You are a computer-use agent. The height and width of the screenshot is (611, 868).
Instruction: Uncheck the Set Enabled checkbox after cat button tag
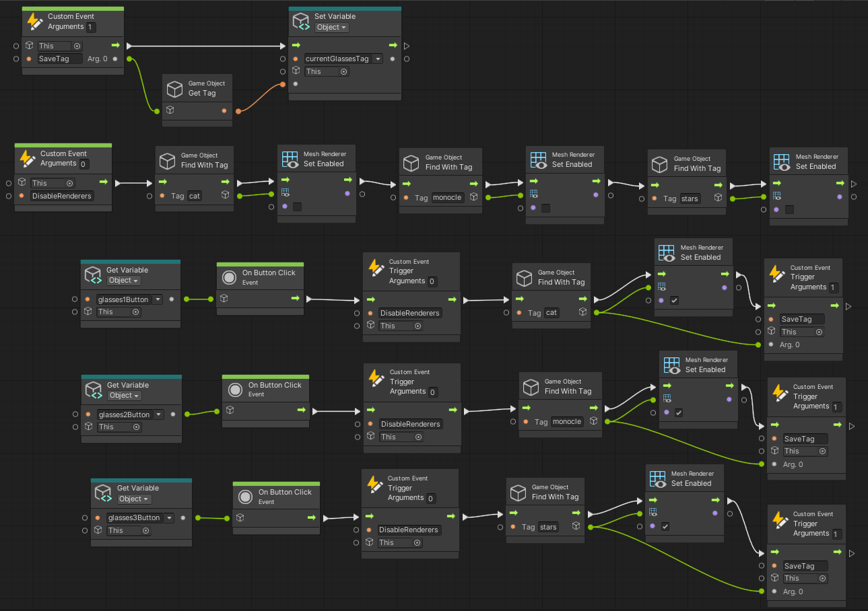pos(674,300)
